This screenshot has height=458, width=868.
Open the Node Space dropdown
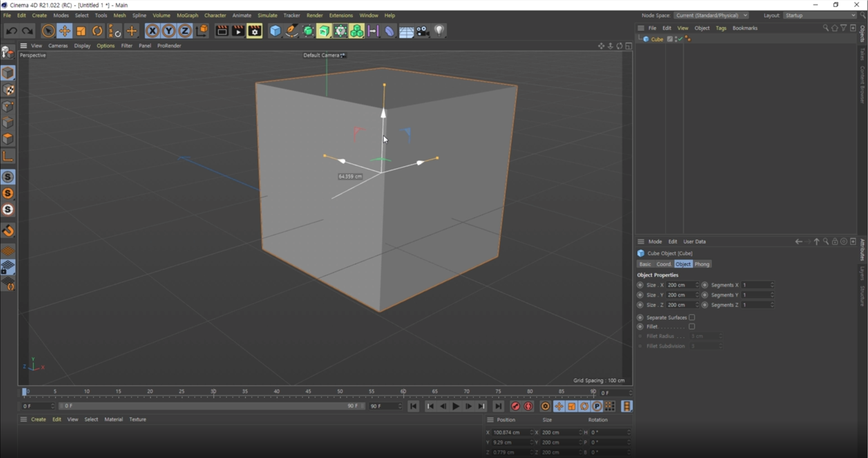[x=711, y=15]
